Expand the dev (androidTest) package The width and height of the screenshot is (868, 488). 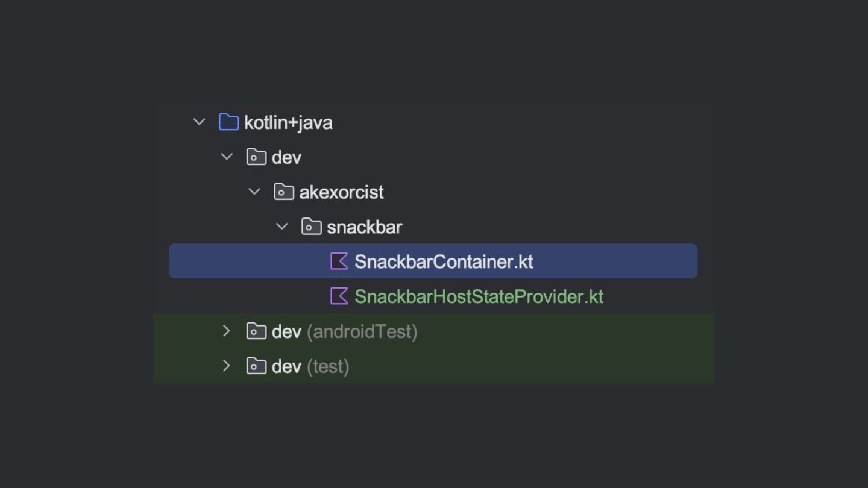[x=227, y=331]
